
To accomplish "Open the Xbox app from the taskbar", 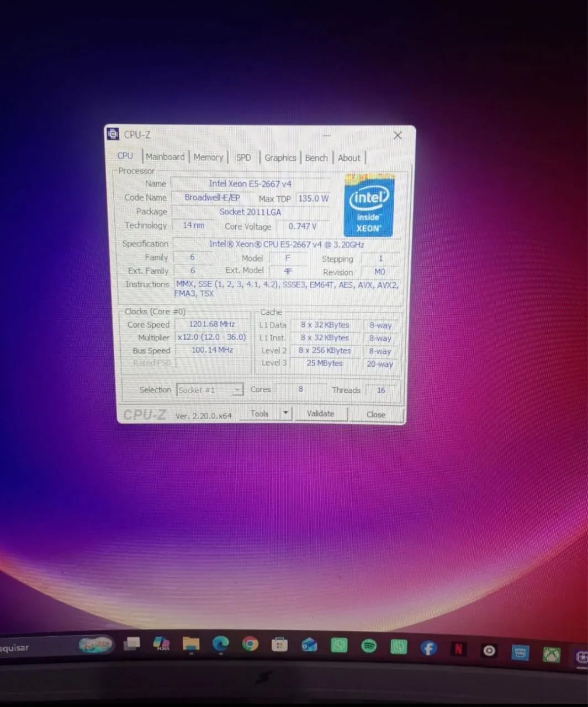I will pyautogui.click(x=551, y=655).
